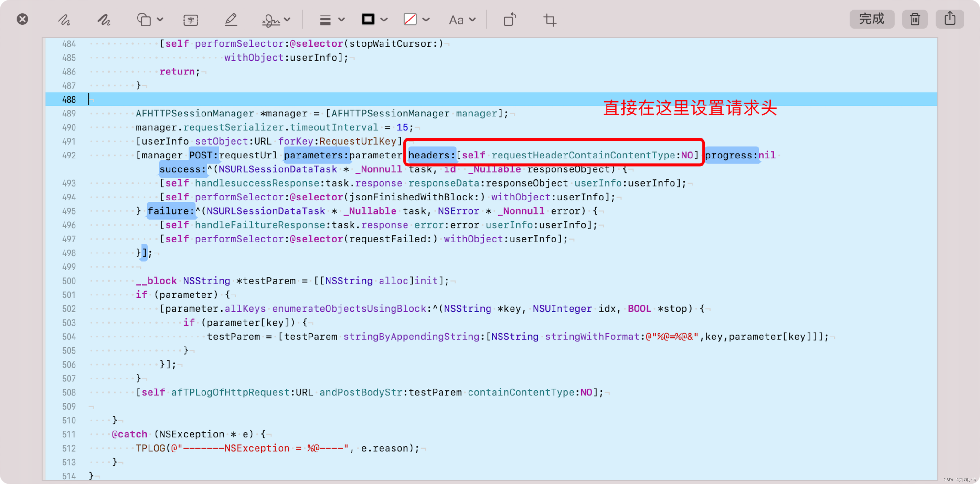Click highlighted 'headers:' label

pyautogui.click(x=432, y=155)
